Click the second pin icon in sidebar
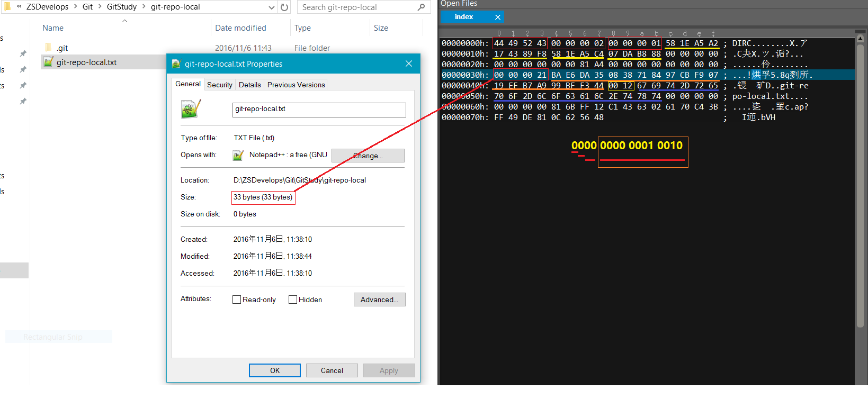This screenshot has height=408, width=868. [x=23, y=69]
